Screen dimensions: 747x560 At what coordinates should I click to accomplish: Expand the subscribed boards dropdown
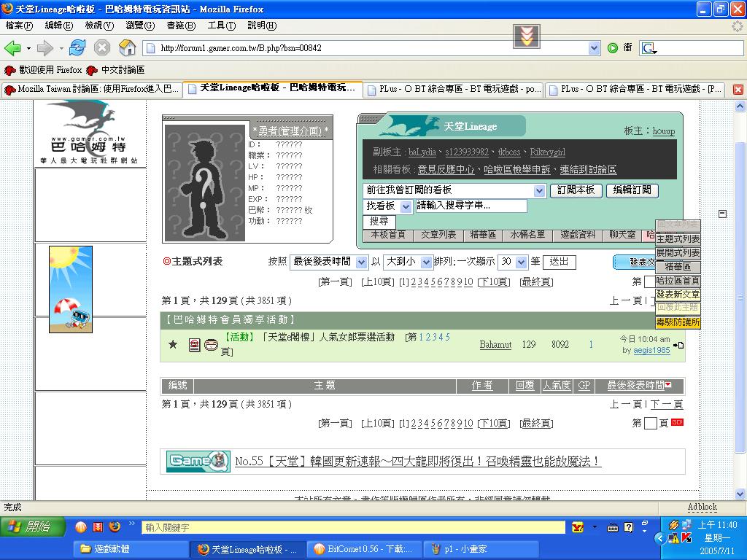pyautogui.click(x=539, y=190)
